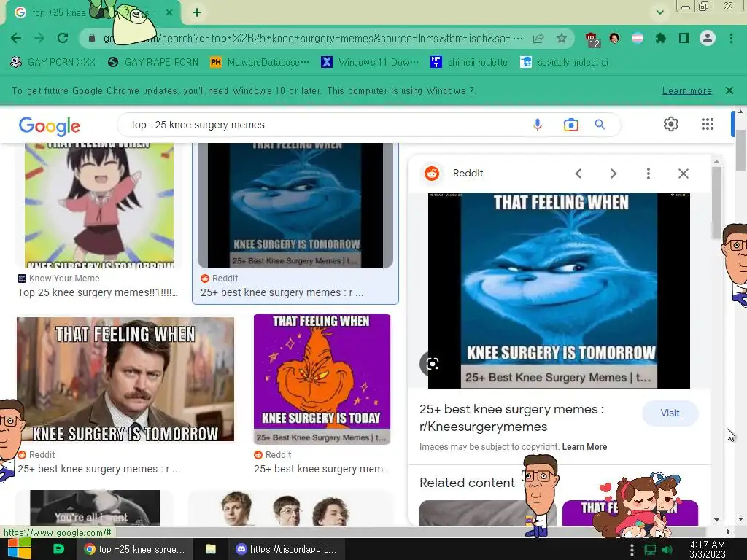Open the taskbar clock showing 4:17 AM

tap(707, 550)
